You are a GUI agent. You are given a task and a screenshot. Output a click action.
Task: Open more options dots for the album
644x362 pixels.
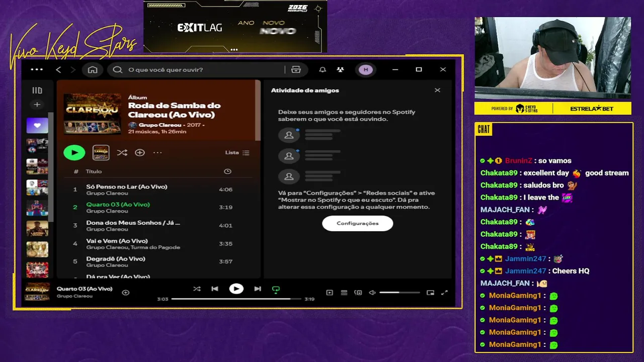point(157,152)
